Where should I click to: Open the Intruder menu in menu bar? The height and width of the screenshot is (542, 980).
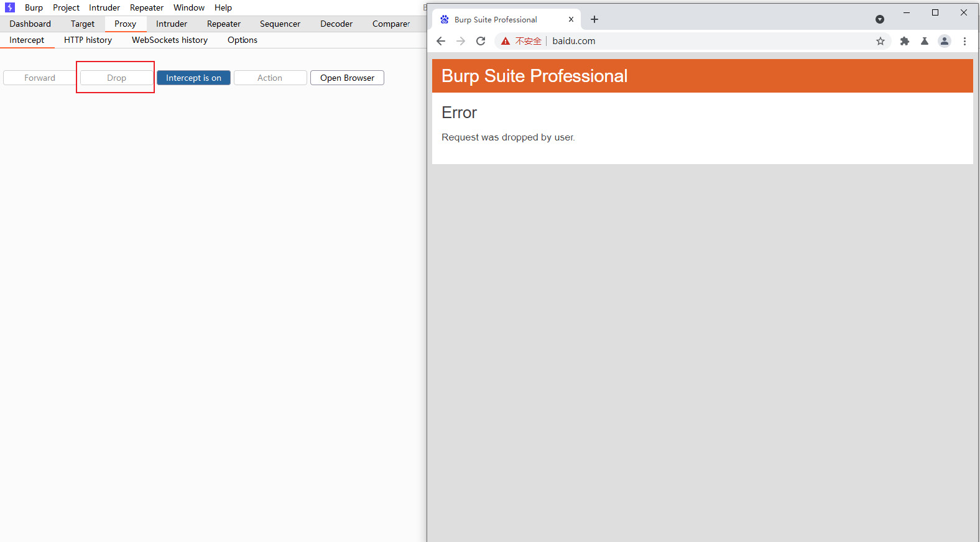click(104, 7)
